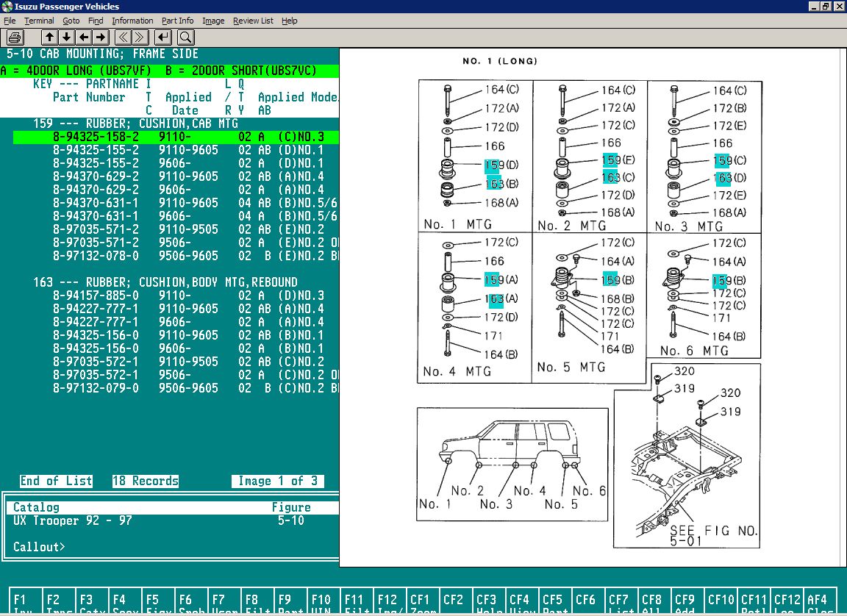
Task: Click the F3 function key button
Action: tap(92, 601)
